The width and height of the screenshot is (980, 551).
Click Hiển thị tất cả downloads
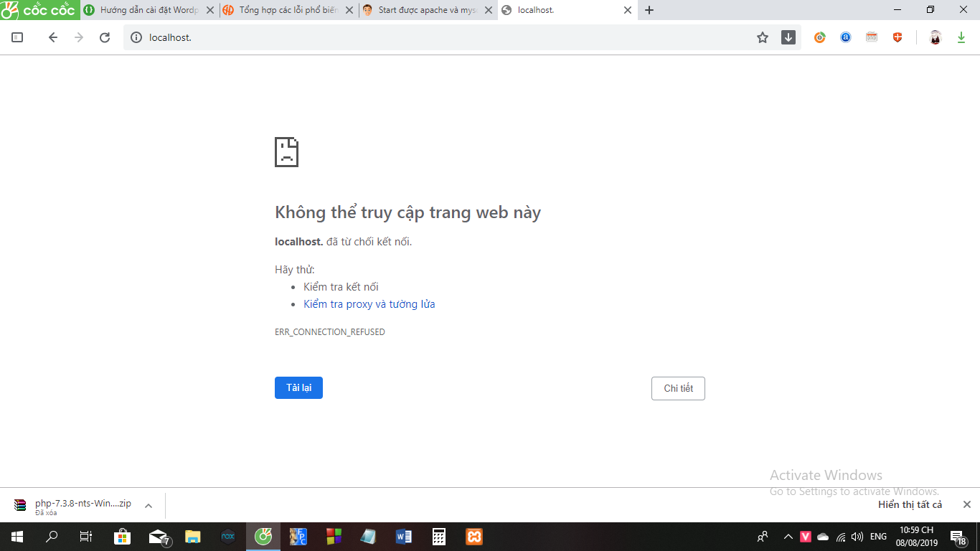[x=910, y=505]
